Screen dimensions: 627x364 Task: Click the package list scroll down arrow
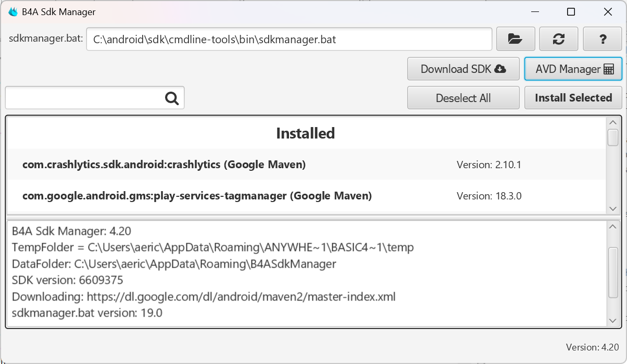[x=613, y=208]
